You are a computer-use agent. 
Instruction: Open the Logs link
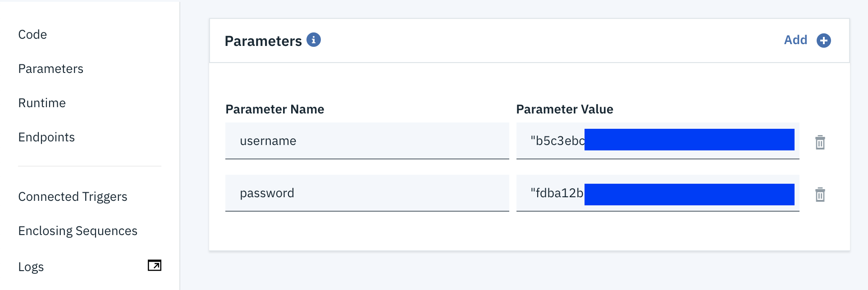coord(31,267)
